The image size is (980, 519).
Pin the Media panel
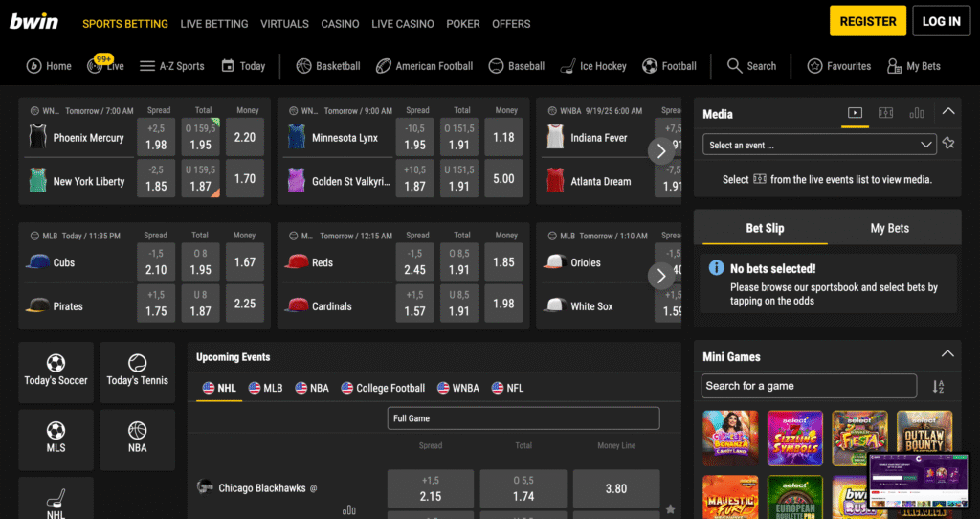948,144
